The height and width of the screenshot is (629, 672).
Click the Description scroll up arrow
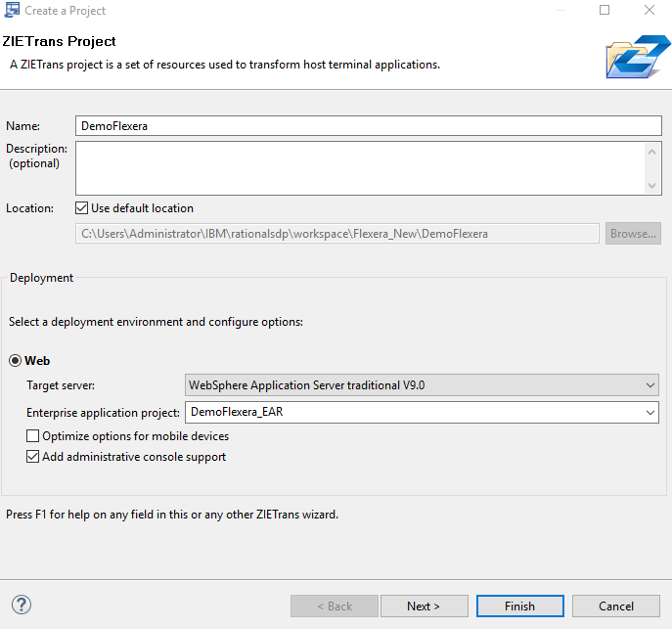tap(651, 152)
